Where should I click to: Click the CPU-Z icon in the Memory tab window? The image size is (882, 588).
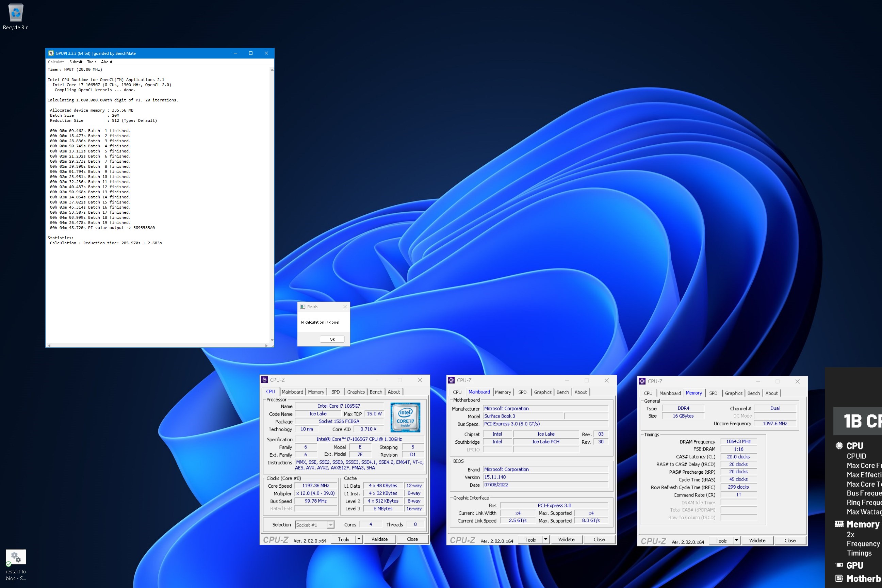(642, 381)
